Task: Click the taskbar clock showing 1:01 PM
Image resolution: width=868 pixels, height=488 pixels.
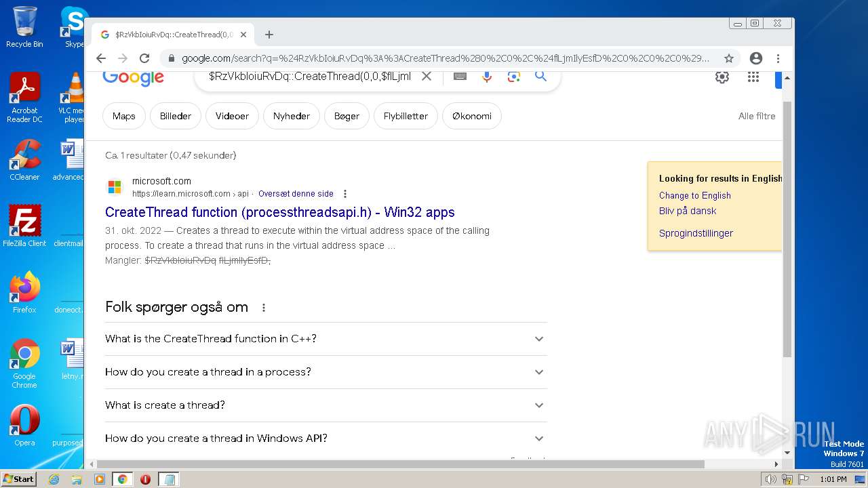Action: [x=833, y=479]
